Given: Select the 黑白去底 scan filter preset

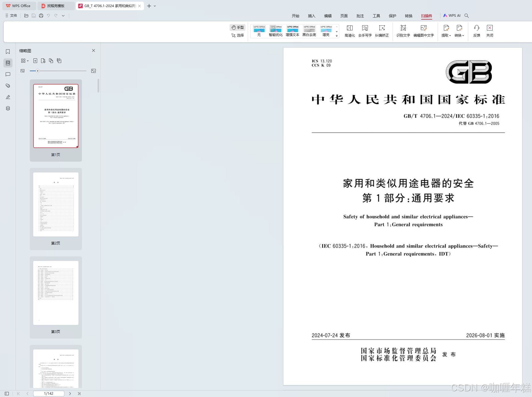Looking at the screenshot, I should pos(309,31).
